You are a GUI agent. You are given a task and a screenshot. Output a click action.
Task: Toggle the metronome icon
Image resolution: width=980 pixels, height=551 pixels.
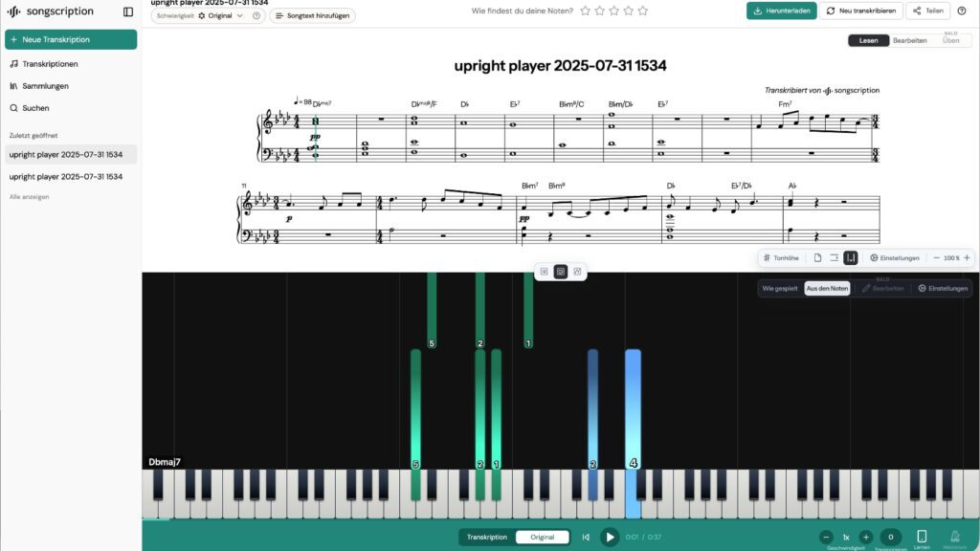(955, 538)
